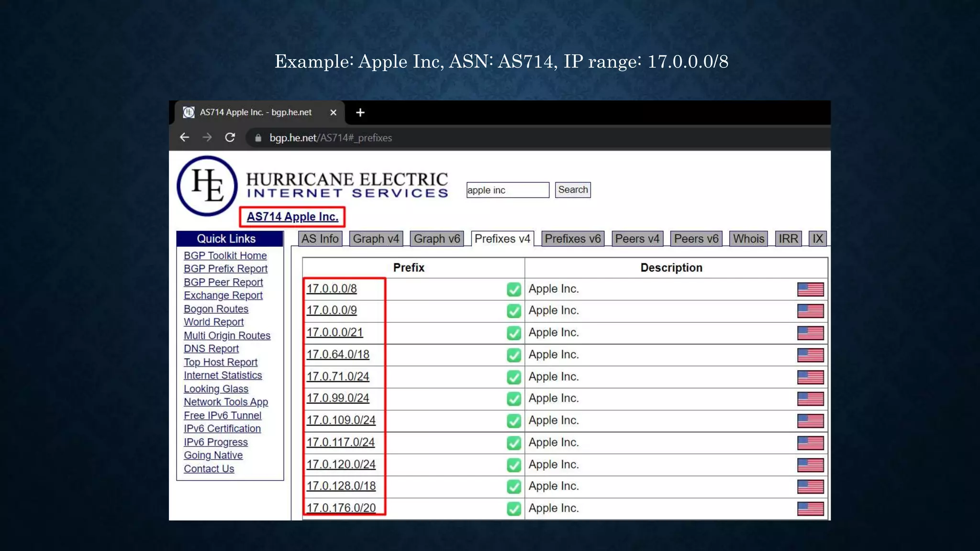Viewport: 980px width, 551px height.
Task: Open World Report link
Action: point(214,322)
